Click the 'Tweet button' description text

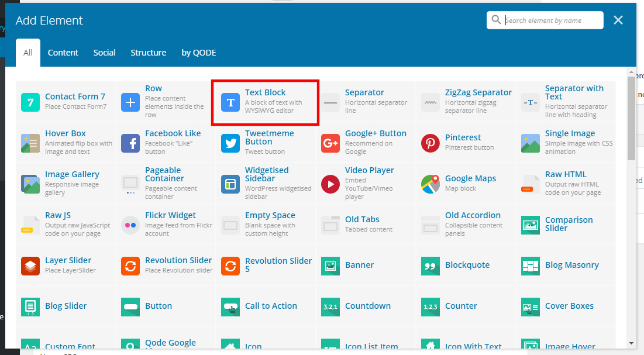click(265, 151)
